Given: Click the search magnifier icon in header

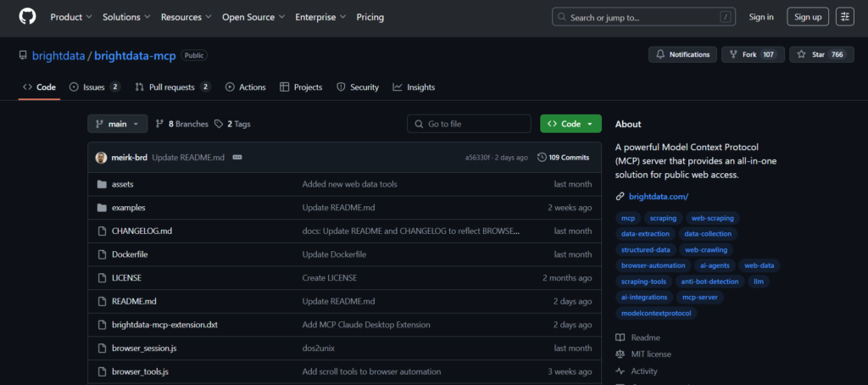Looking at the screenshot, I should point(562,17).
